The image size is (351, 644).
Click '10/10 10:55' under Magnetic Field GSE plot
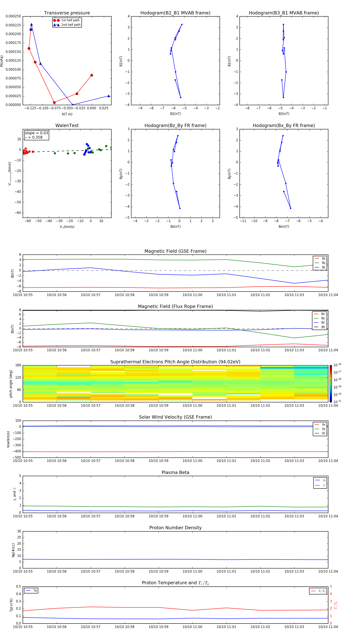point(23,295)
